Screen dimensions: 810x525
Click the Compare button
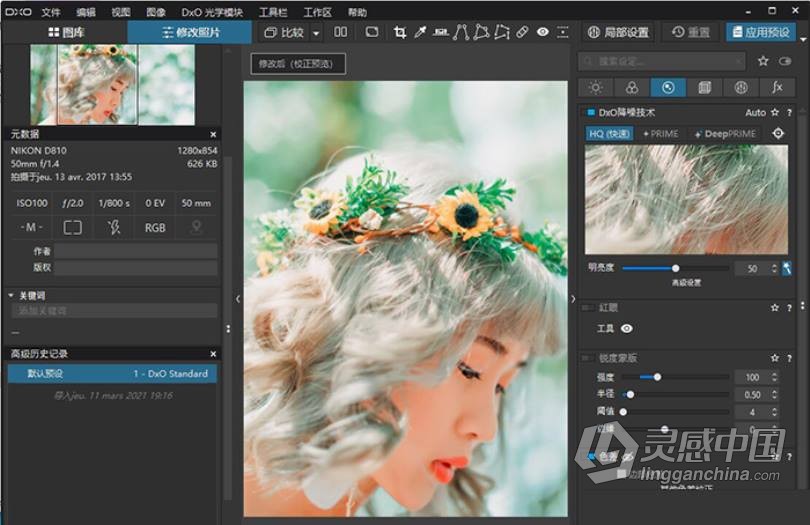[x=284, y=33]
